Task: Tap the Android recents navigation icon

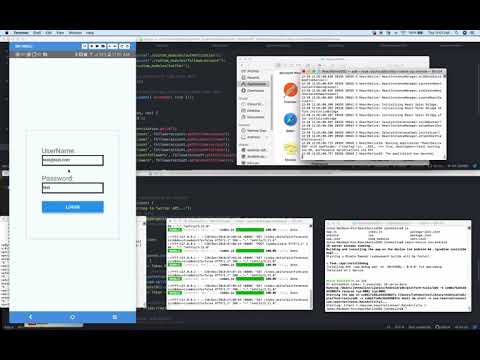Action: tap(115, 317)
